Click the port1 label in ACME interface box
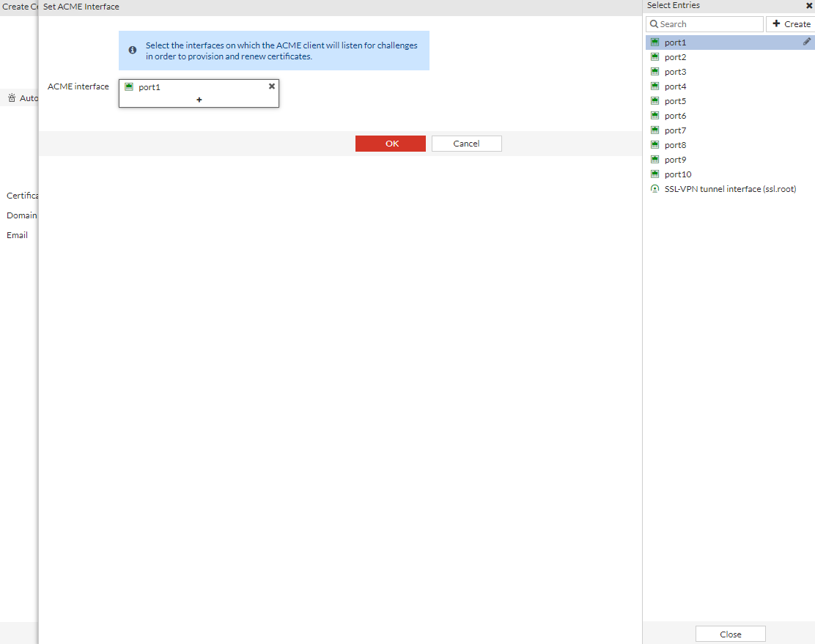Viewport: 815px width, 644px height. [150, 87]
